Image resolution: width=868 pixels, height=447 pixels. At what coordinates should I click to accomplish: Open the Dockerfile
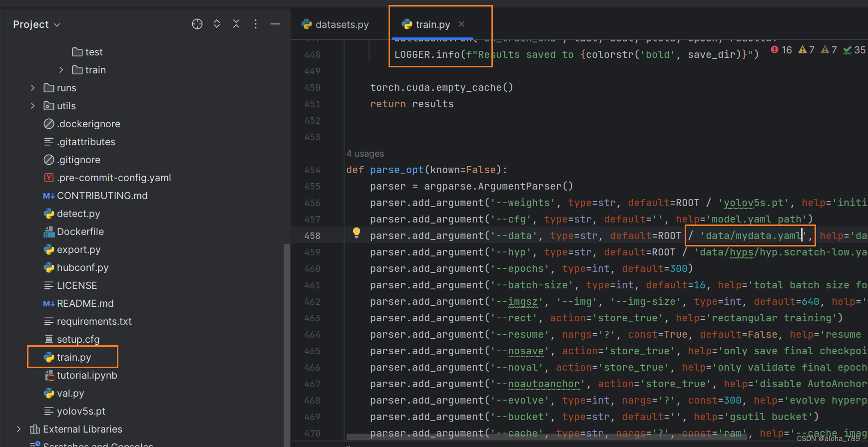click(74, 231)
